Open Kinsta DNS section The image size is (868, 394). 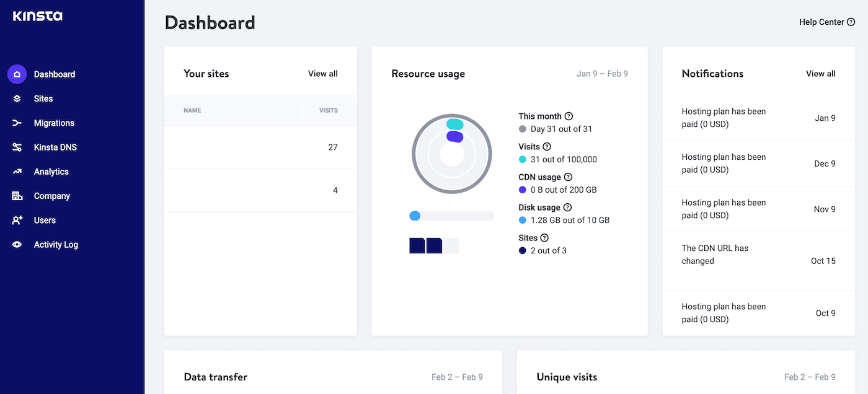point(55,147)
